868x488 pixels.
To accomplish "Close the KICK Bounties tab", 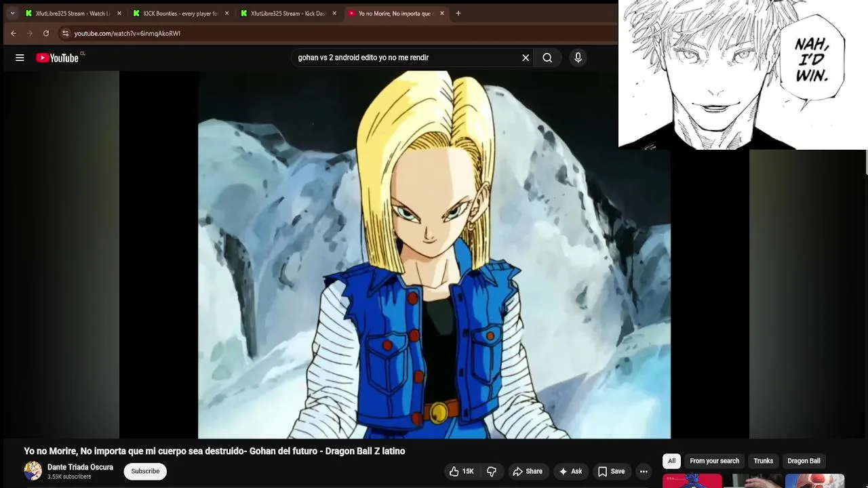I will click(x=226, y=13).
